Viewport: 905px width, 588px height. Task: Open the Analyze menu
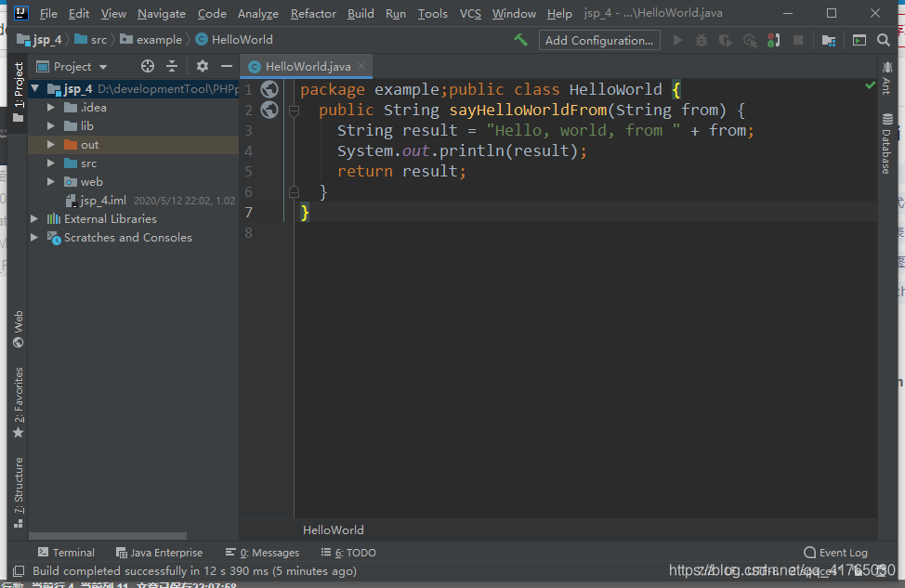[x=258, y=13]
